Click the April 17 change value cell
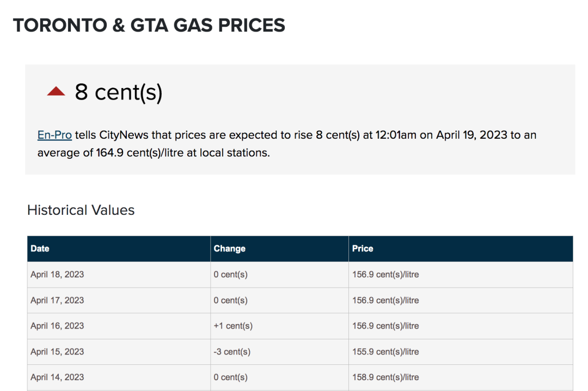 [279, 300]
